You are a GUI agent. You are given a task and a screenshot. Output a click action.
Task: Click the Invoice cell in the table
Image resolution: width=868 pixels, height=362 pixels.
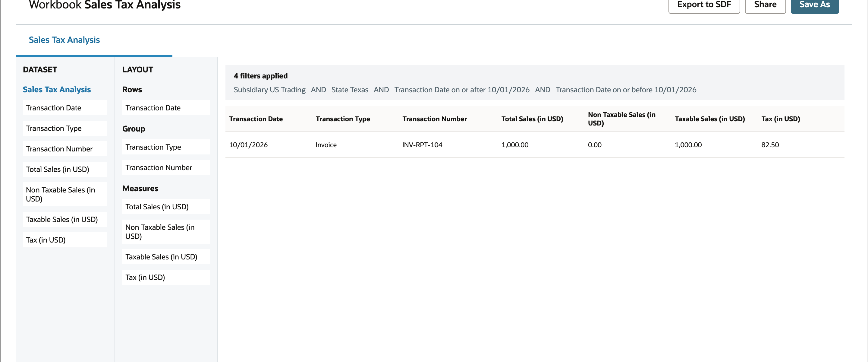[x=326, y=145]
